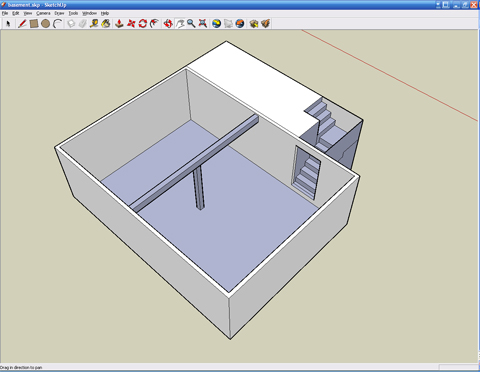
Task: Open the Draw menu
Action: (59, 13)
